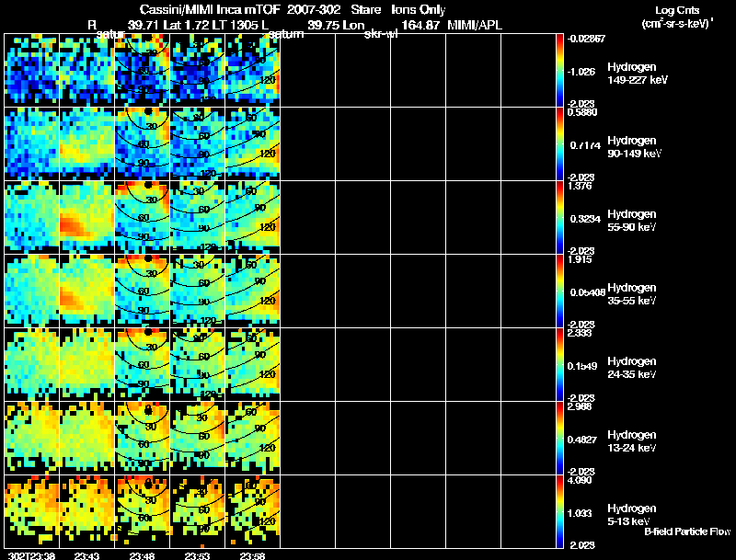Select the 5-13 keV image at 23:53
This screenshot has height=560, width=736.
click(x=197, y=512)
